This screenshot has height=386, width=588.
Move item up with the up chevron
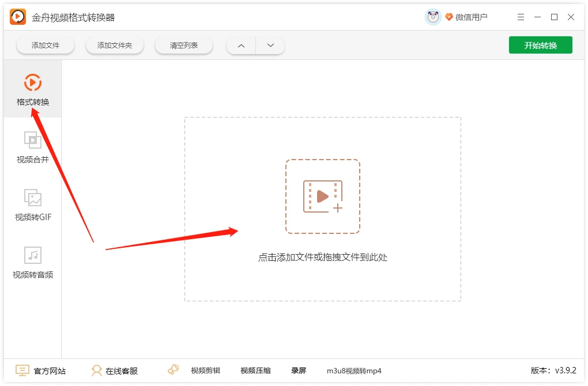pos(241,46)
